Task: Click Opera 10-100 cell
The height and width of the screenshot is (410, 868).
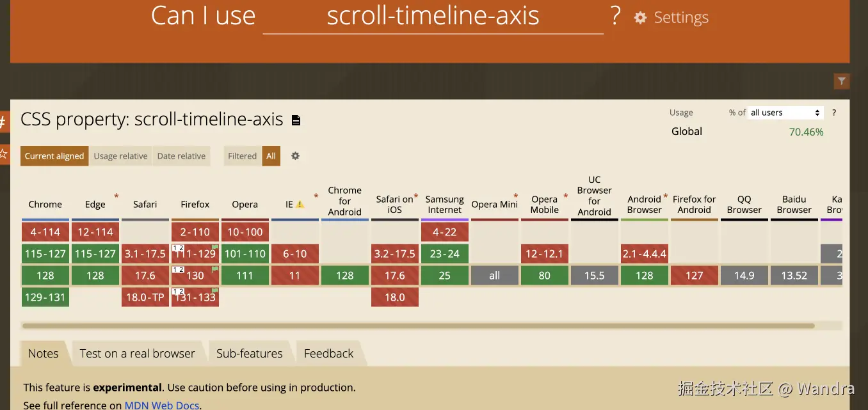Action: (x=245, y=232)
